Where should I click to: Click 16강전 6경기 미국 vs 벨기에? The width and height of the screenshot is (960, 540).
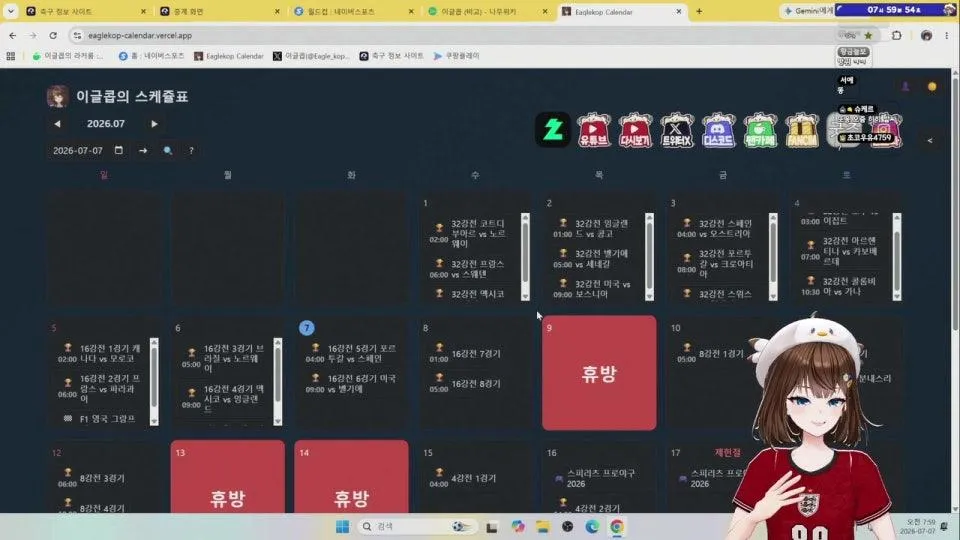351,383
